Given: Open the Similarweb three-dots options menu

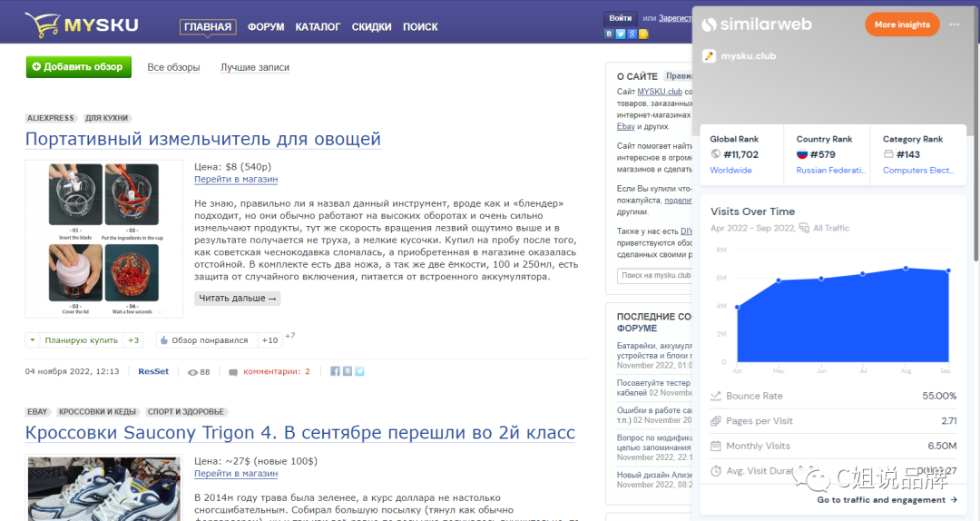Looking at the screenshot, I should click(x=955, y=25).
